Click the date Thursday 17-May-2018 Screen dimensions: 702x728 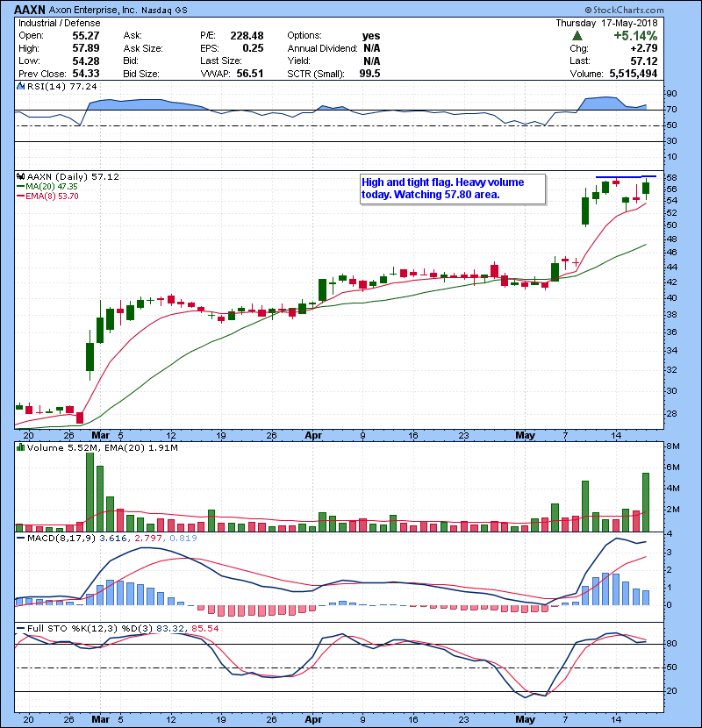[606, 23]
